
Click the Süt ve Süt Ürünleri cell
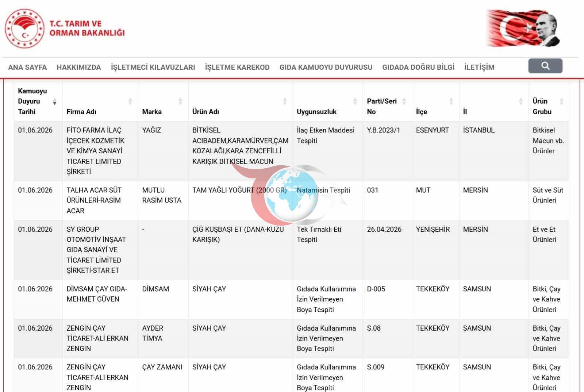549,201
